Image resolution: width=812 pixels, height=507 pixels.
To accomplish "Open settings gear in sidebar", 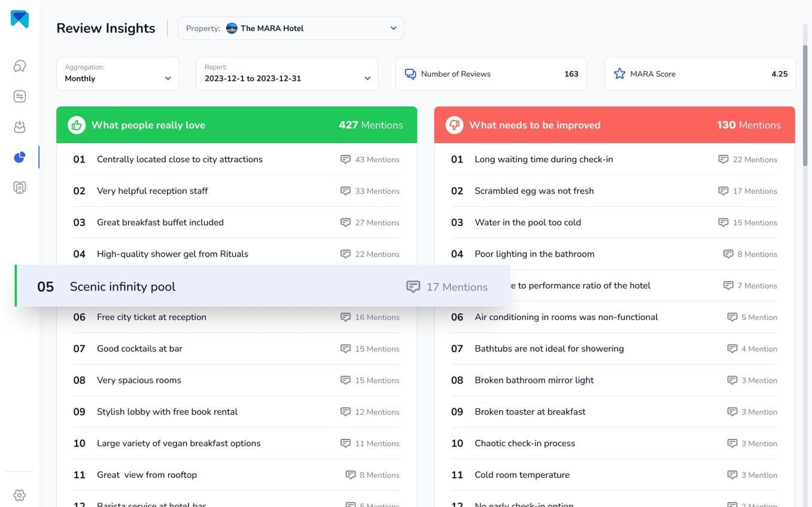I will tap(20, 495).
